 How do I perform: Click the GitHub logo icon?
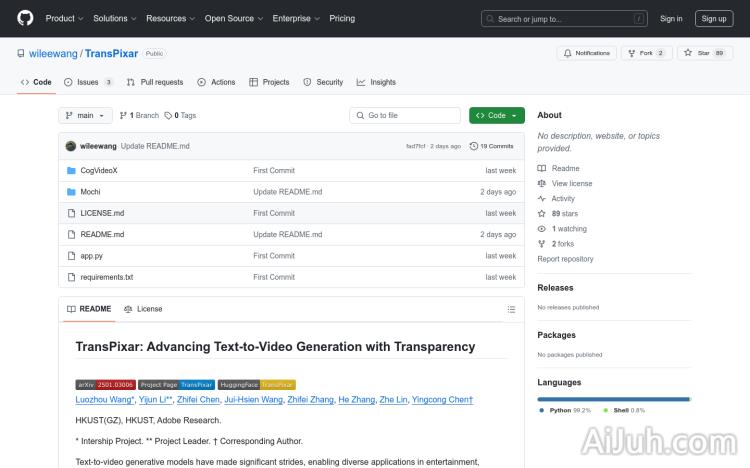[25, 18]
